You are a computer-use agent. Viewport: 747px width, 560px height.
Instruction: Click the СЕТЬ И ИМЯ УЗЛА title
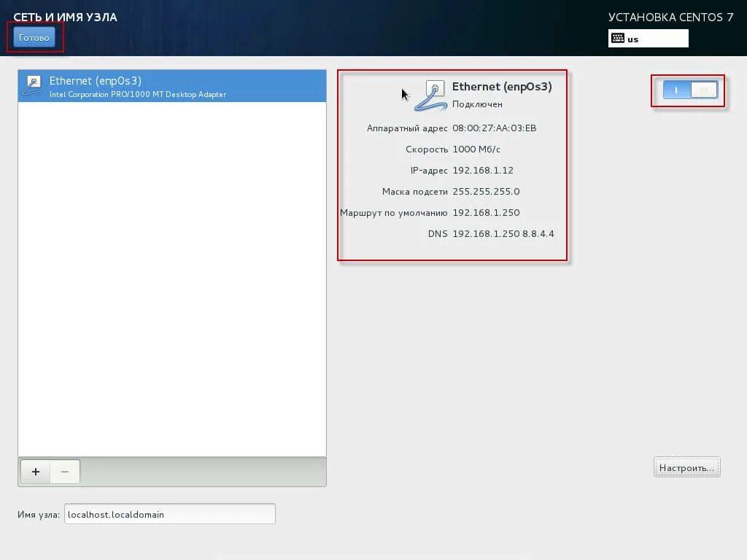pos(65,17)
